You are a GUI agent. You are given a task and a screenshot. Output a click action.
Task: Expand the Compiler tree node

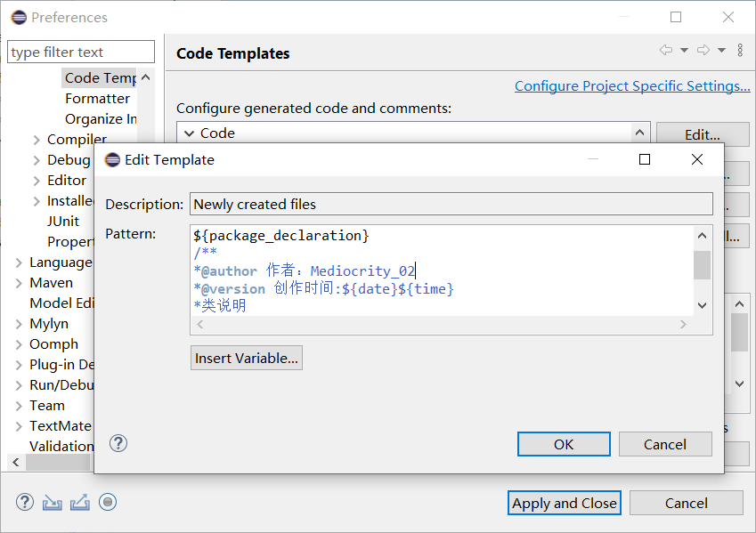(x=37, y=140)
